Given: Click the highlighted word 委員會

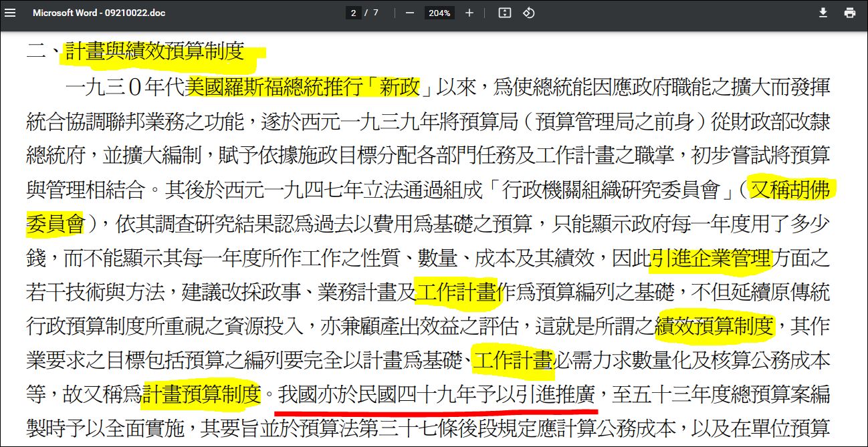Looking at the screenshot, I should [x=56, y=223].
